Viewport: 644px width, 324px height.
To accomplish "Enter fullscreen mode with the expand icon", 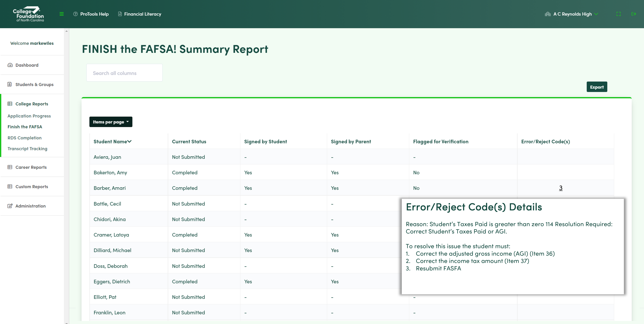I will pyautogui.click(x=619, y=14).
